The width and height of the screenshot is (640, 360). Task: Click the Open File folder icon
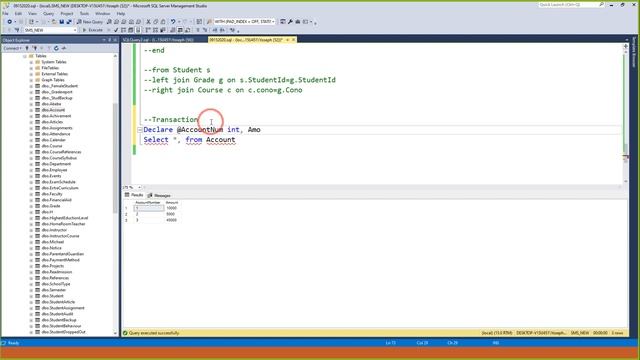point(54,22)
